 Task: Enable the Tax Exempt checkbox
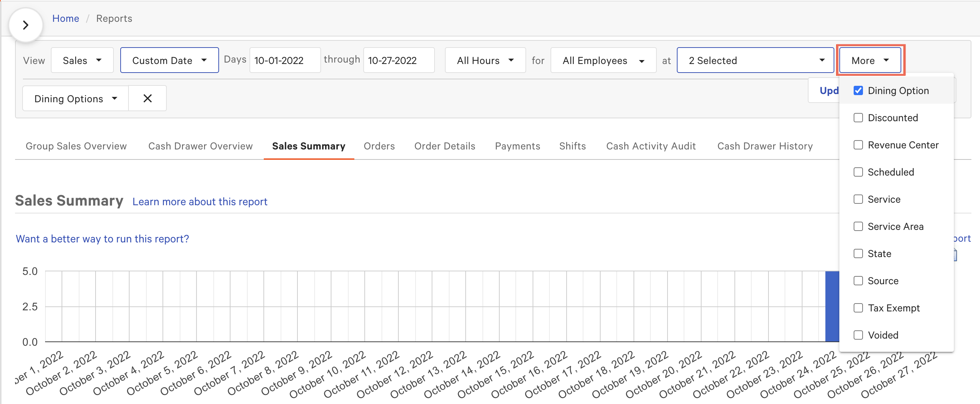[858, 308]
